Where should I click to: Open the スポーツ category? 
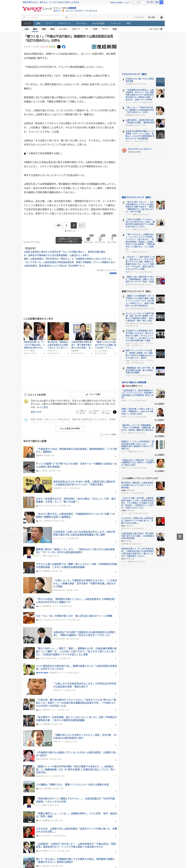pyautogui.click(x=76, y=29)
